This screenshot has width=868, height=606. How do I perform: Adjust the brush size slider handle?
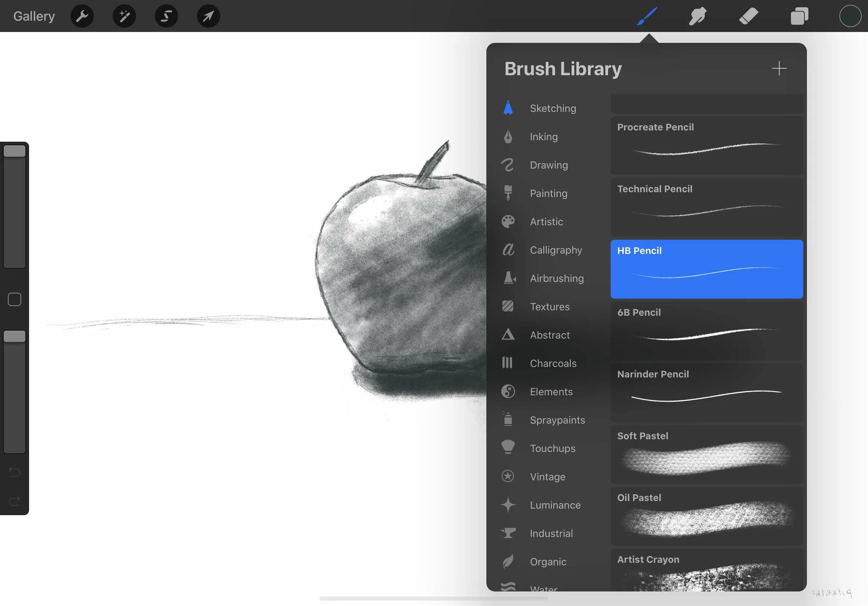(15, 151)
